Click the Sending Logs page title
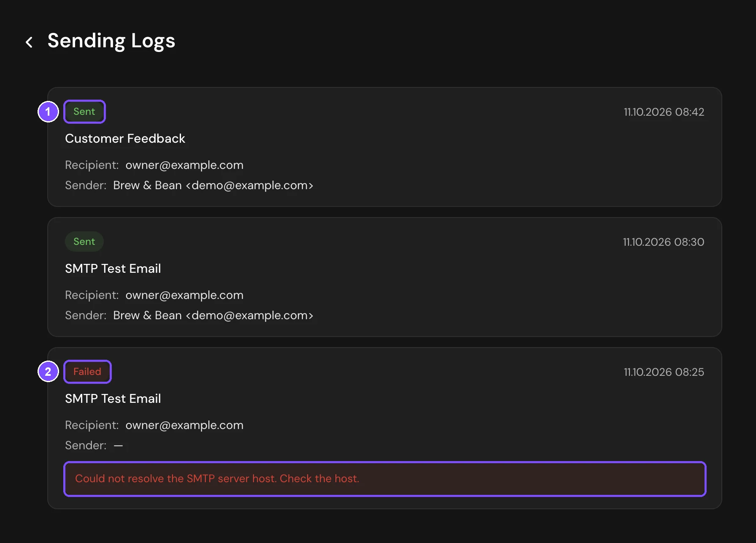 (111, 41)
